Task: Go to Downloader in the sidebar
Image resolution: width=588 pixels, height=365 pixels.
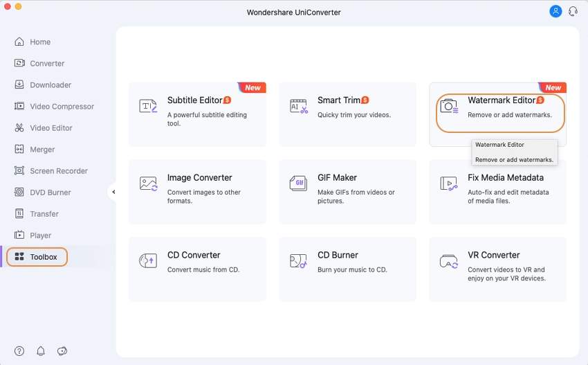Action: [50, 84]
